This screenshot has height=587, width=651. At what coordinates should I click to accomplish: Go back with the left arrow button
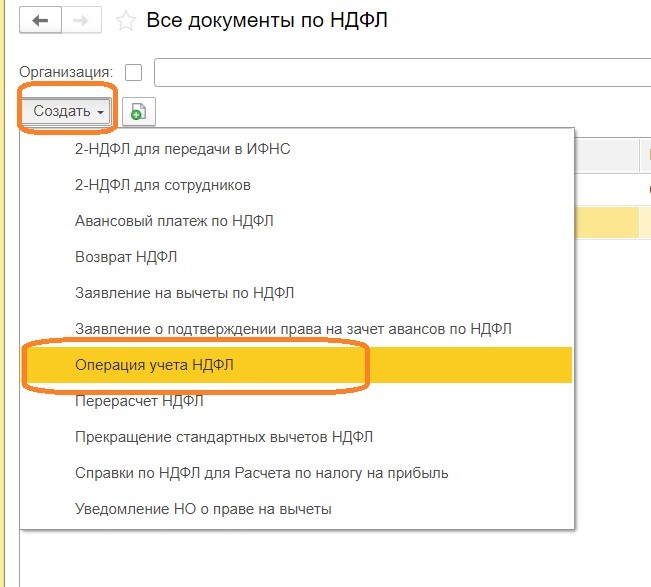coord(40,20)
